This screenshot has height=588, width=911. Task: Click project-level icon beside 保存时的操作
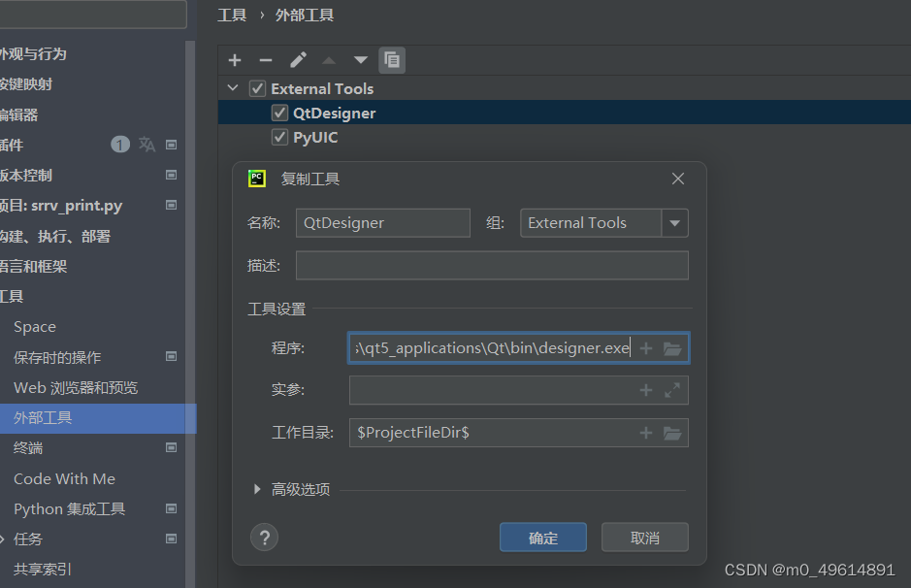[x=172, y=357]
